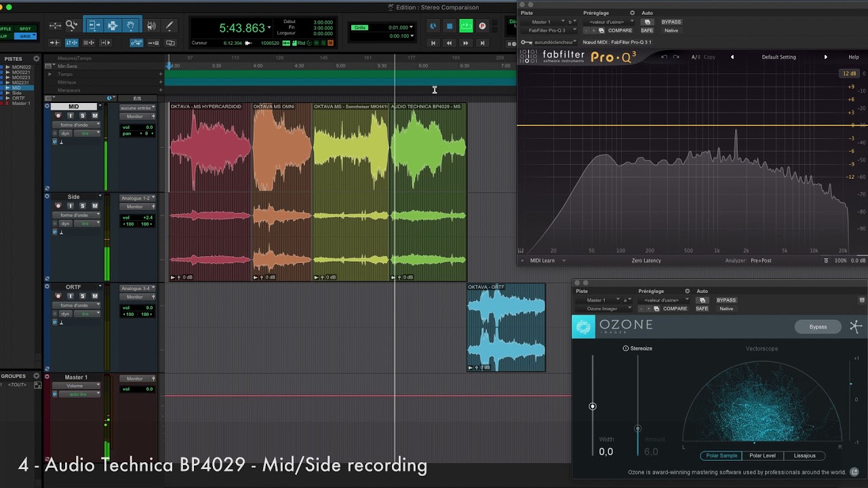Open Master 1 'Volume' view selector

(x=77, y=386)
